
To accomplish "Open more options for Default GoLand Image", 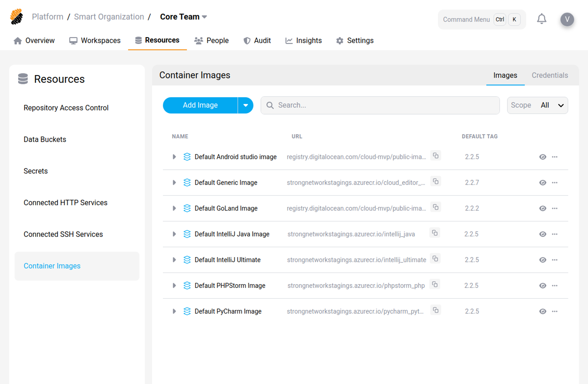I will 554,208.
